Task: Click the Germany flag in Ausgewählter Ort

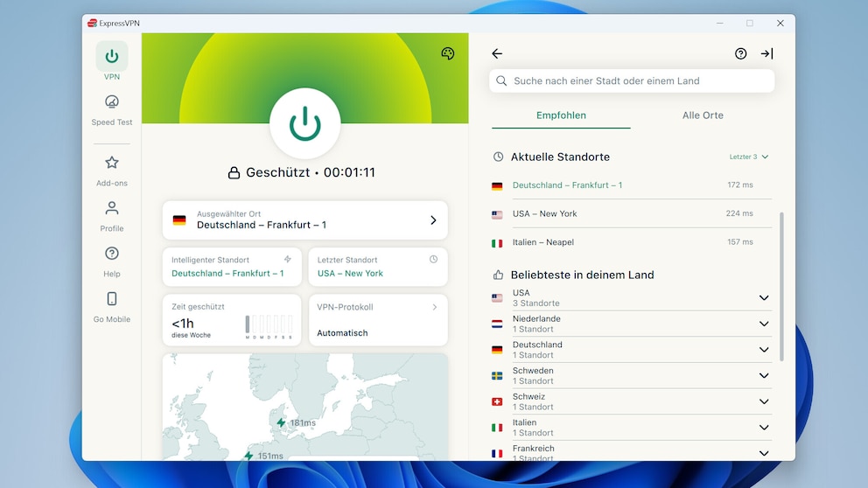Action: pos(179,220)
